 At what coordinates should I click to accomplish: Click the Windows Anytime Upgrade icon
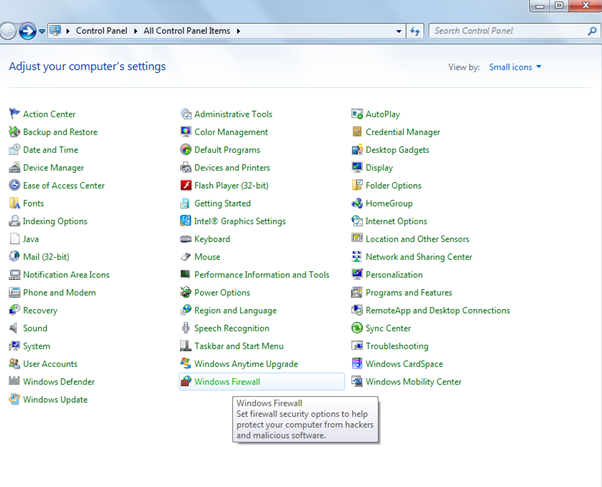[186, 364]
